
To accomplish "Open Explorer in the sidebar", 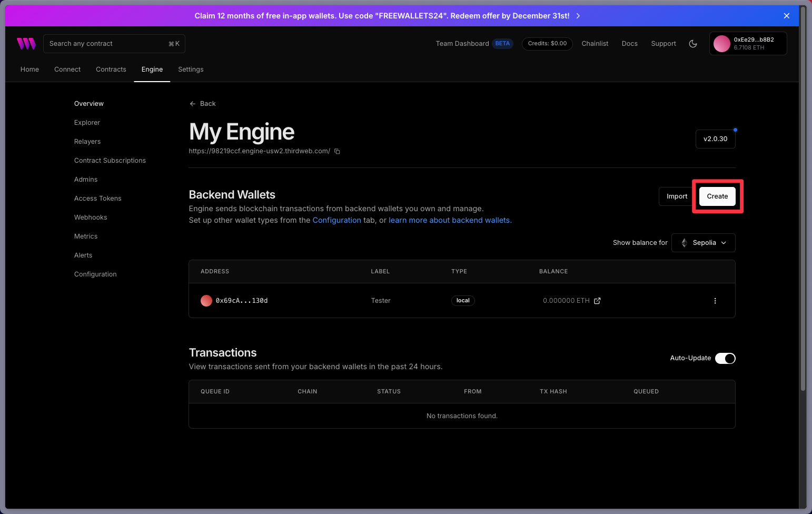I will 87,123.
